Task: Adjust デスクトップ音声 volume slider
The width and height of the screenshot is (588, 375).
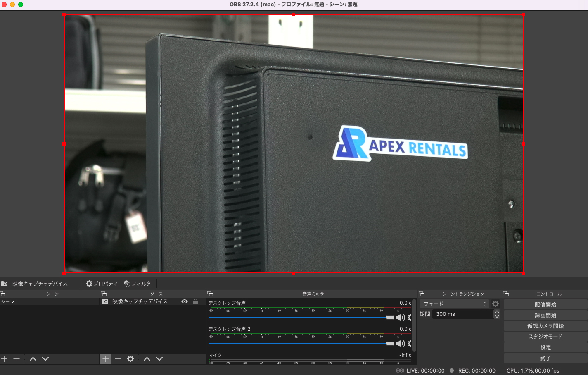Action: pyautogui.click(x=301, y=318)
